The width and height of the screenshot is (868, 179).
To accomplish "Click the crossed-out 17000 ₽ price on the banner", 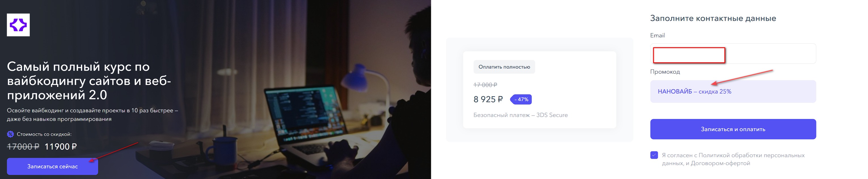I will pyautogui.click(x=23, y=147).
